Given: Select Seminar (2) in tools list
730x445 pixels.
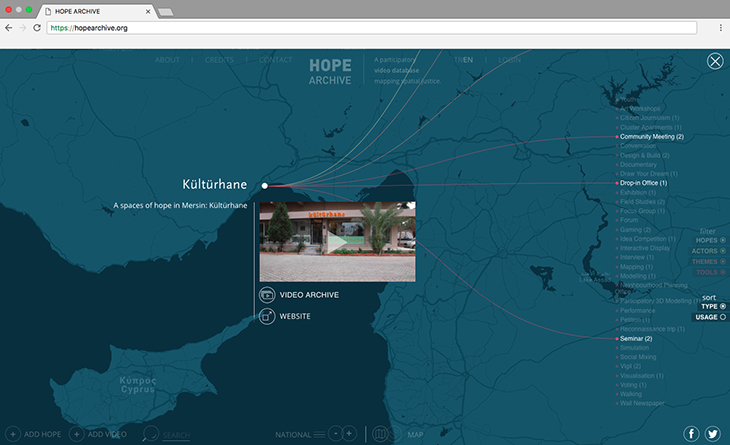Looking at the screenshot, I should [x=635, y=338].
